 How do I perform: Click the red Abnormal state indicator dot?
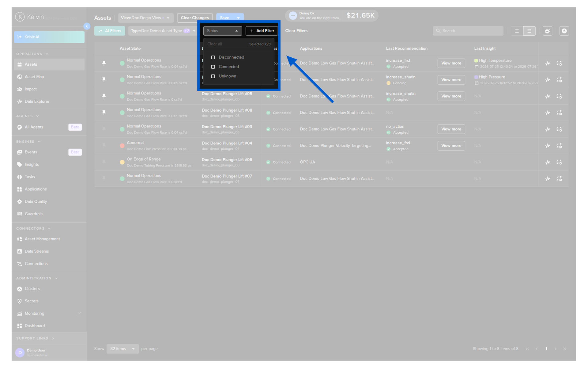click(122, 146)
